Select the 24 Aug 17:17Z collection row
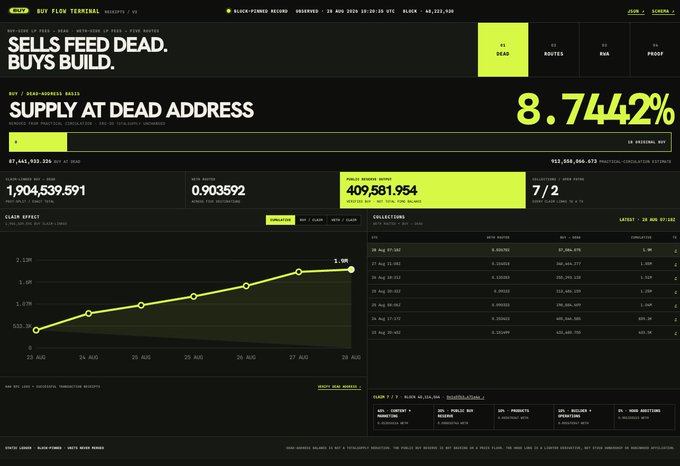Image resolution: width=680 pixels, height=466 pixels. coord(523,319)
